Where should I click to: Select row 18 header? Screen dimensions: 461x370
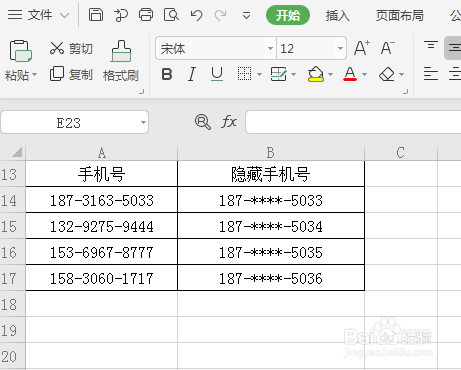pyautogui.click(x=12, y=304)
